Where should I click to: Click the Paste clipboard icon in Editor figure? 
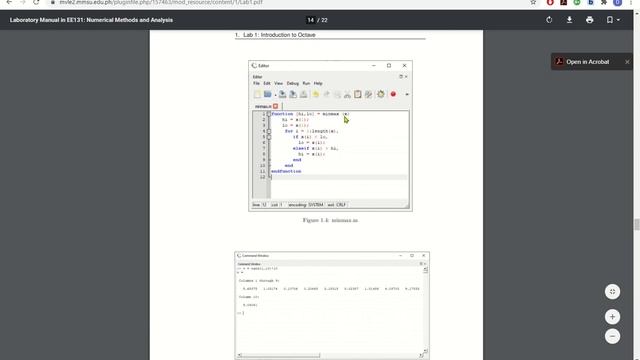[358, 94]
